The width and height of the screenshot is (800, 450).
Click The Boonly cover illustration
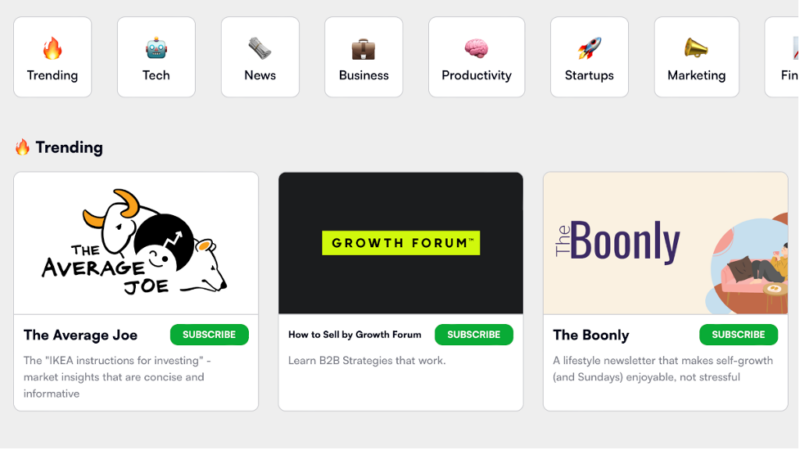pyautogui.click(x=665, y=244)
